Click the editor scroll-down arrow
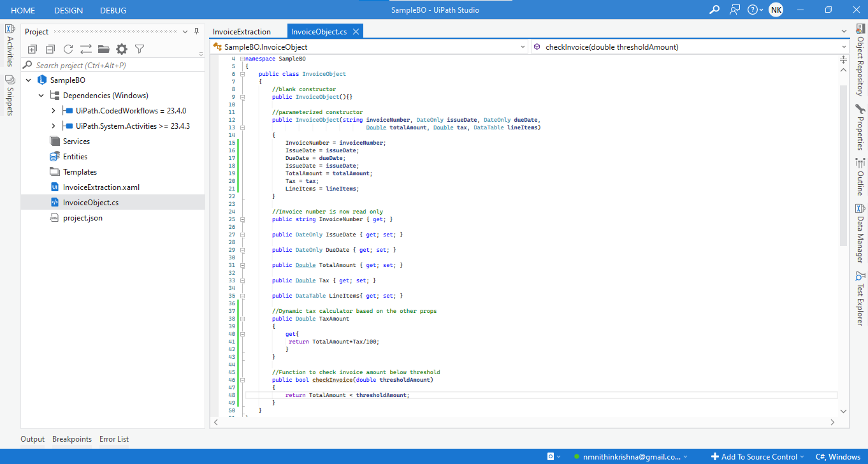868x464 pixels. click(843, 412)
